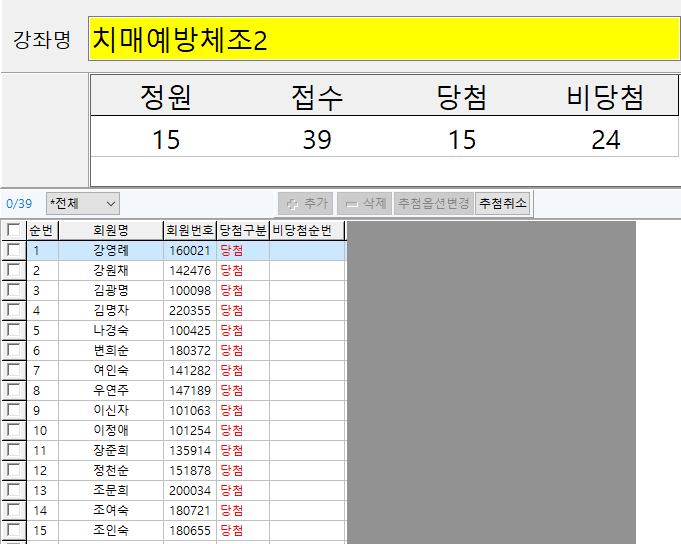Check the box for row 우연주

pos(13,390)
